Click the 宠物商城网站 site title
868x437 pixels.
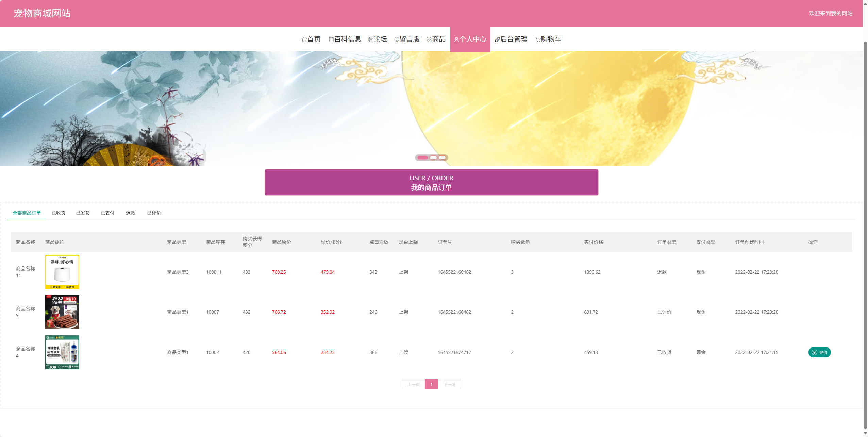(x=42, y=13)
